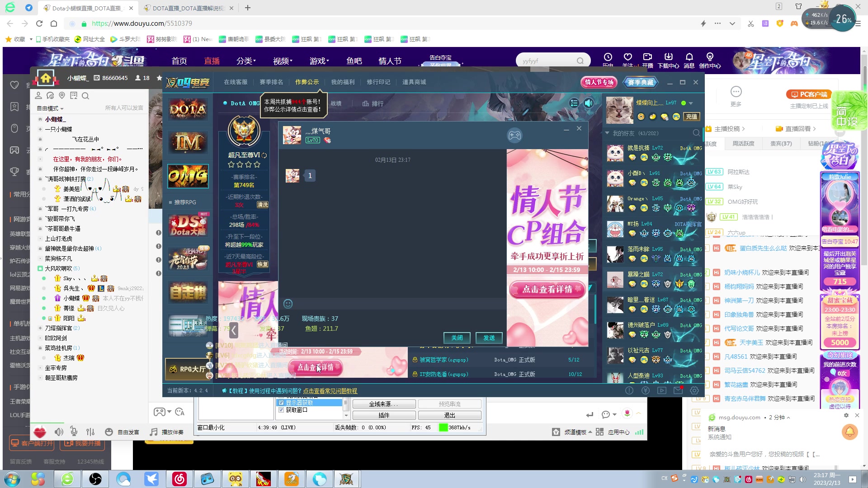This screenshot has height=488, width=868.
Task: Open Douyu follow heart icon
Action: [627, 57]
